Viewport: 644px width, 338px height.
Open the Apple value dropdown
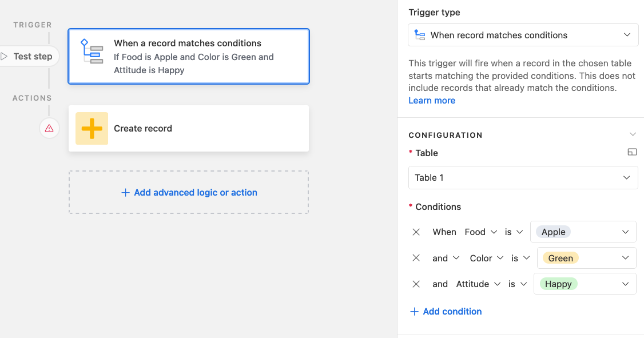coord(583,232)
